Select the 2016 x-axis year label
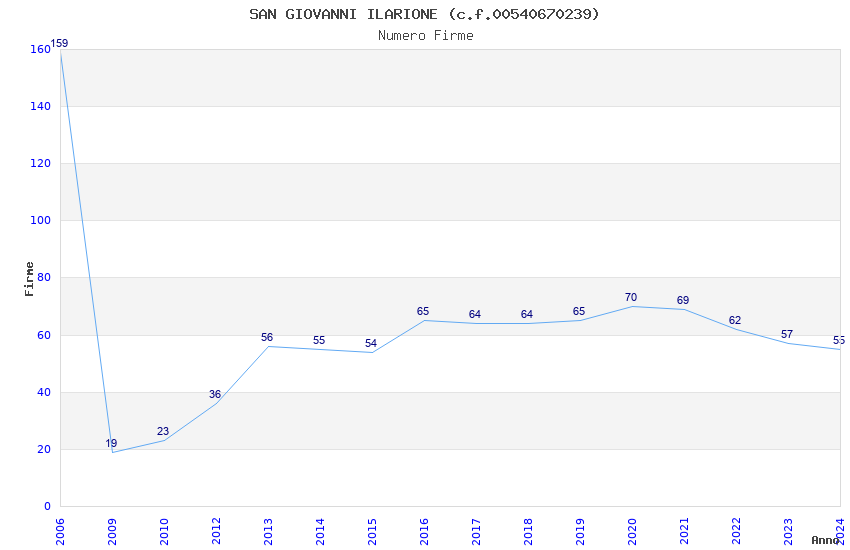Viewport: 850px width, 550px height. coord(424,532)
